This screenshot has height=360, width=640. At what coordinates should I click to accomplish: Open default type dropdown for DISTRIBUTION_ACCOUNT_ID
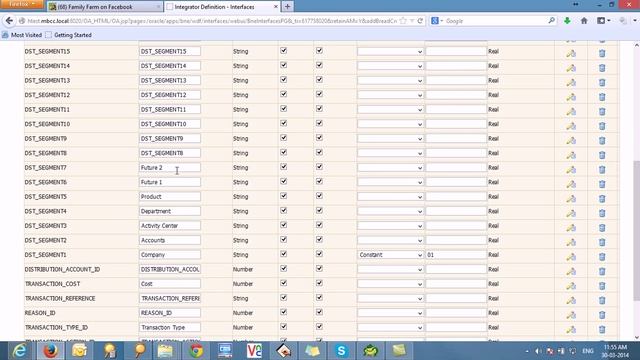(x=390, y=269)
